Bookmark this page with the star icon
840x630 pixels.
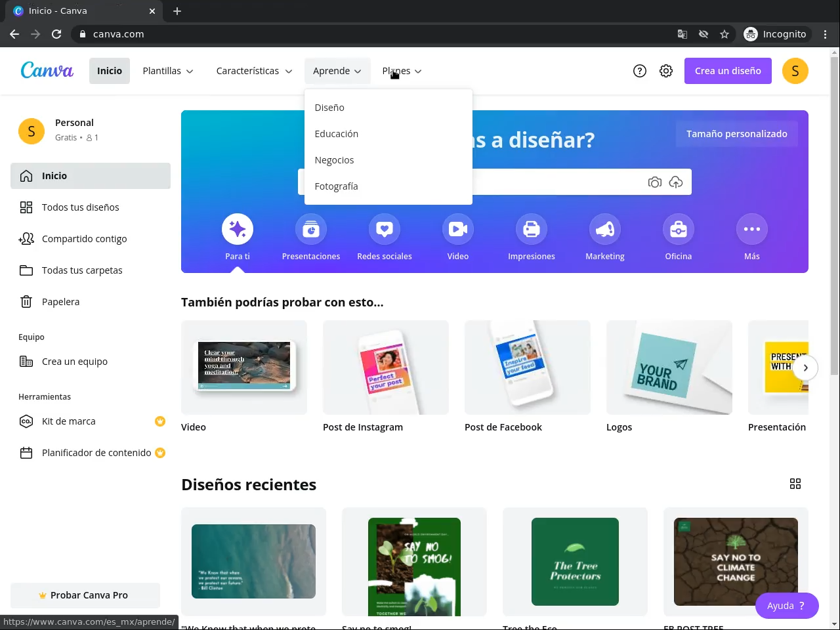click(x=724, y=34)
